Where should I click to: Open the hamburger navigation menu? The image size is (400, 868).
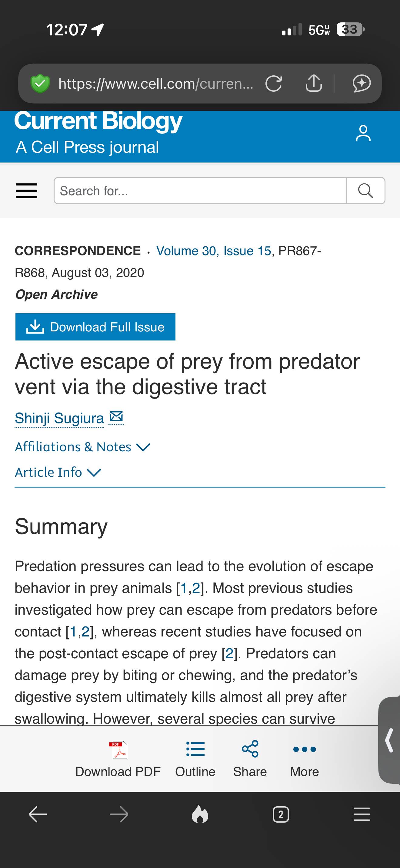[x=26, y=191]
